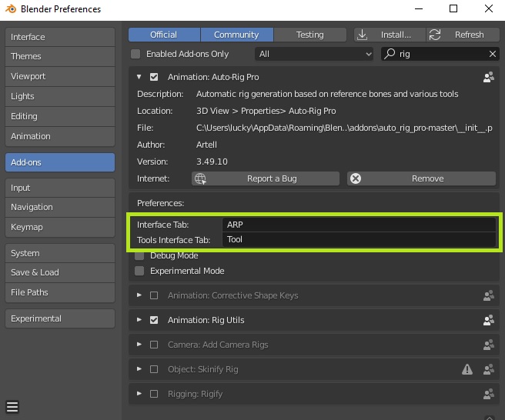The image size is (505, 420).
Task: Minimize the Blender Preferences window
Action: click(419, 8)
